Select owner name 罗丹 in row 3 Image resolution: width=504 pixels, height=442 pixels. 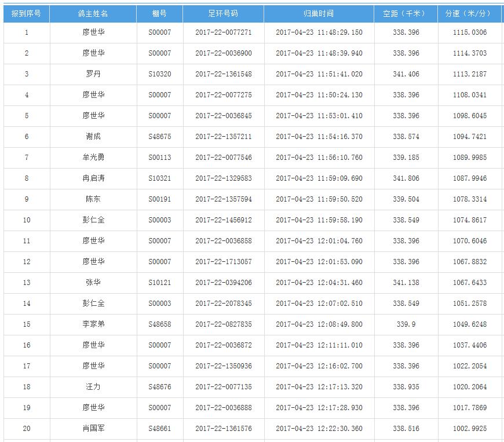93,74
